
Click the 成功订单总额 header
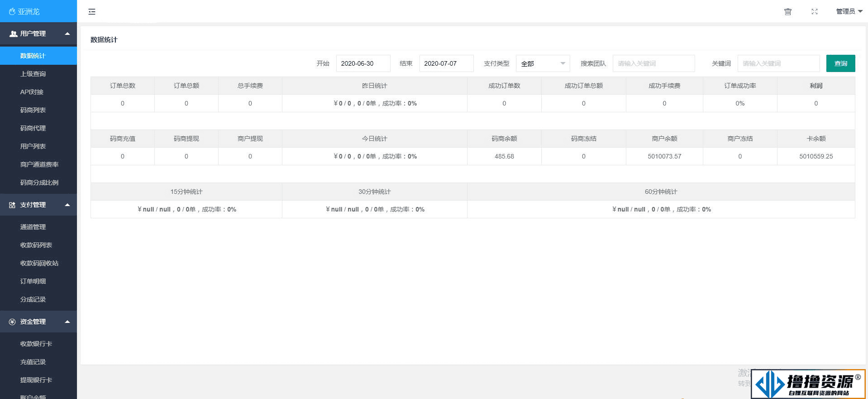pyautogui.click(x=584, y=86)
